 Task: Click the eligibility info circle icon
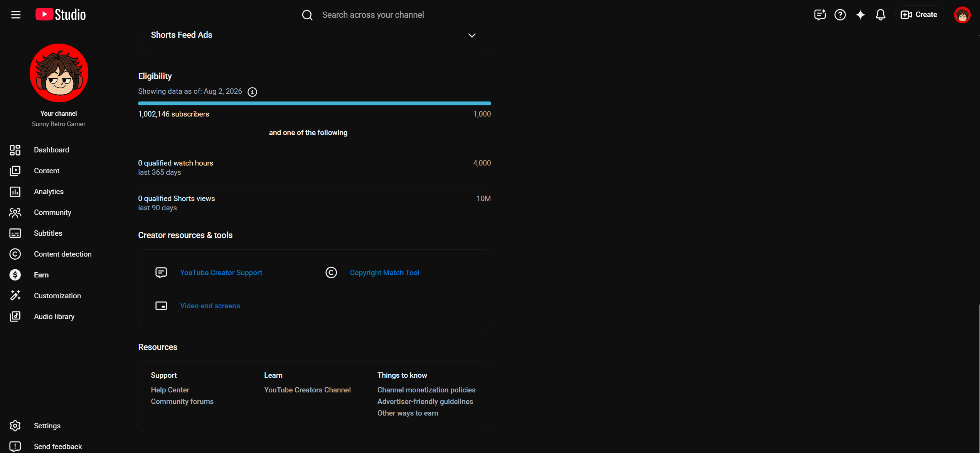coord(252,92)
